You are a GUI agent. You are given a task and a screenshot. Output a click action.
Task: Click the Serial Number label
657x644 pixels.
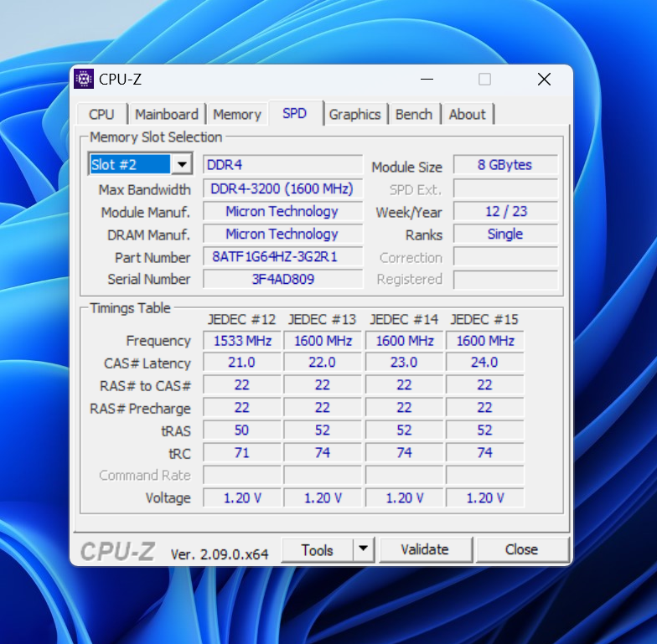click(149, 280)
